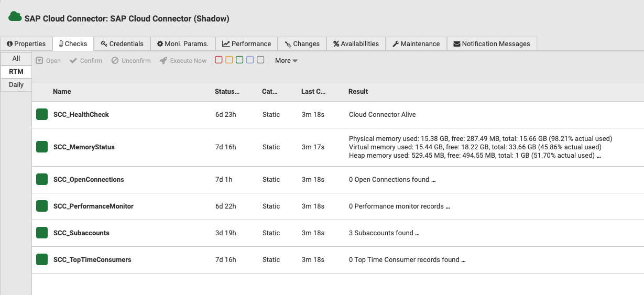The height and width of the screenshot is (295, 644).
Task: Open the Notification Messages tab
Action: (492, 44)
